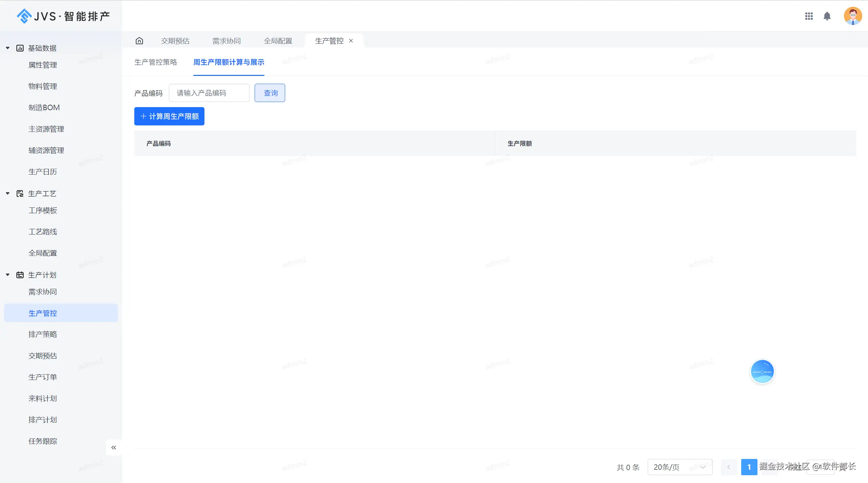
Task: Open the 20条/页 page size dropdown
Action: click(679, 467)
